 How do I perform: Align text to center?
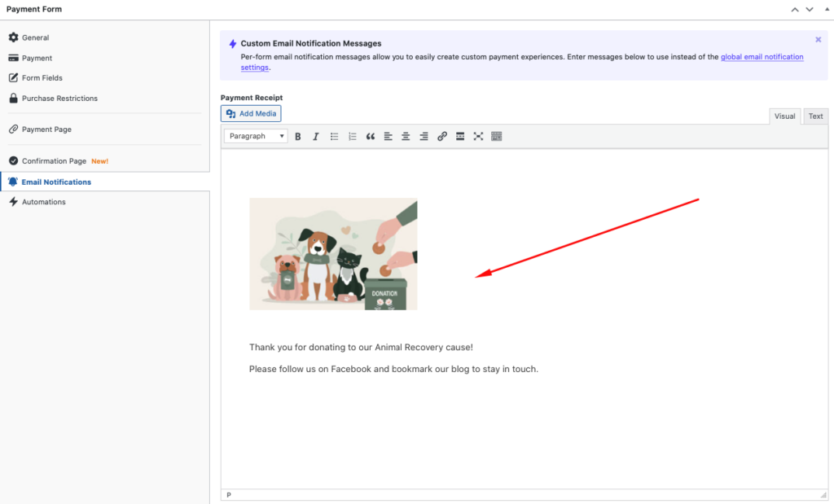pos(406,137)
